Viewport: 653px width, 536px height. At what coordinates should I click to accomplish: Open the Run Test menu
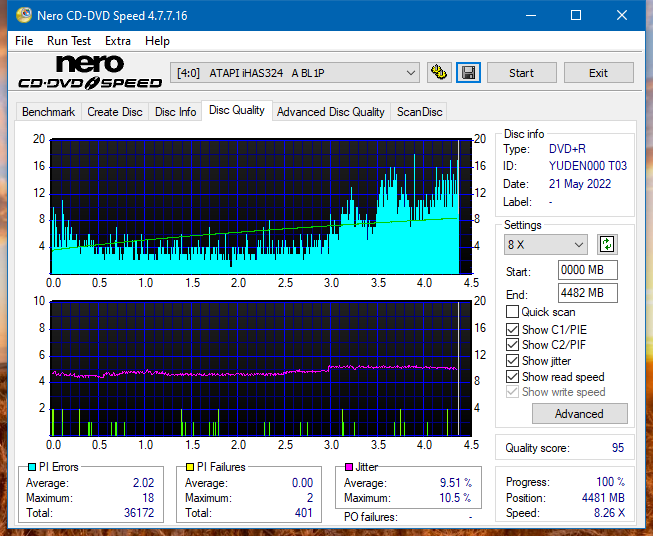pyautogui.click(x=69, y=41)
